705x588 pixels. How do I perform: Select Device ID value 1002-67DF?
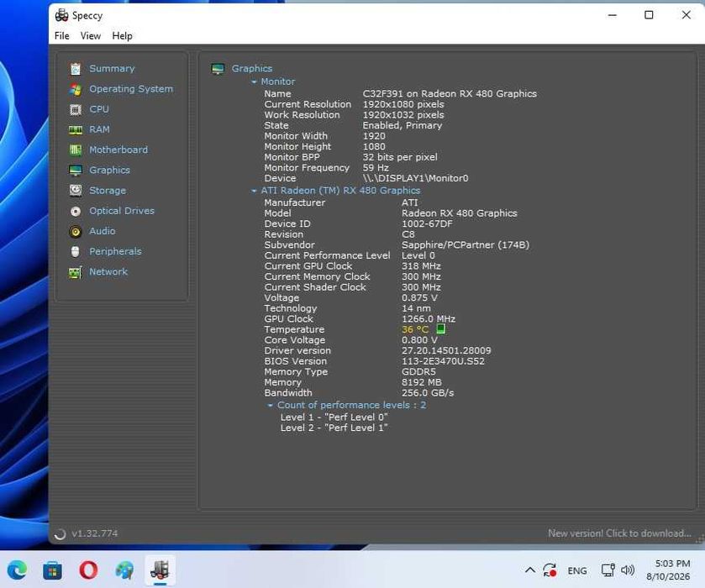[x=427, y=224]
